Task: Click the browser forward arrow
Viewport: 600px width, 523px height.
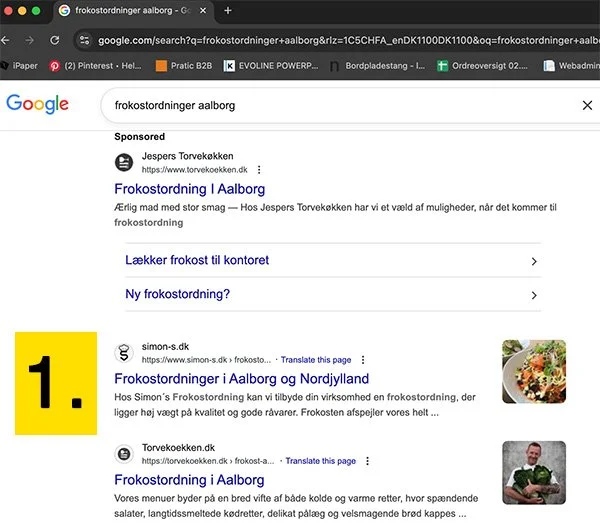Action: pos(30,40)
